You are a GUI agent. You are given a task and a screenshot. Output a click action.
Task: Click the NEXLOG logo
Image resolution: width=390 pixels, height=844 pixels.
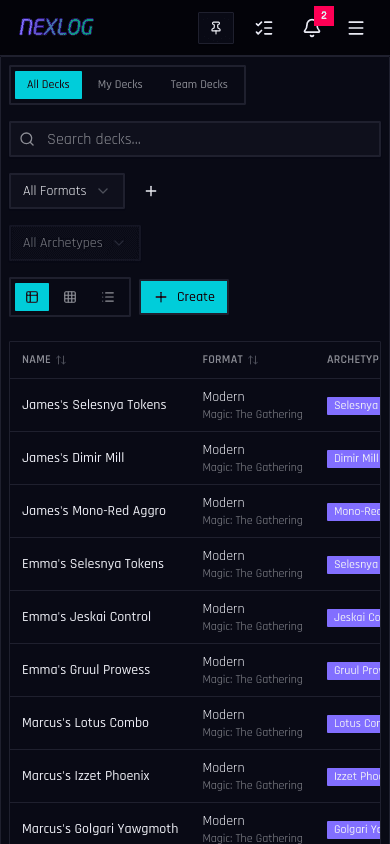pos(56,27)
